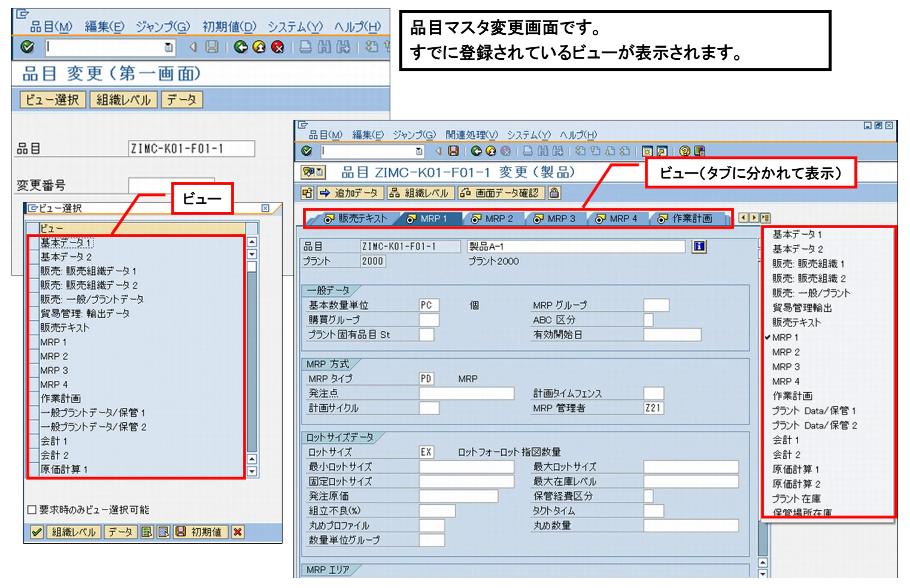Toggle 保管経費区分 checkbox field
The width and height of the screenshot is (910, 588).
[648, 496]
